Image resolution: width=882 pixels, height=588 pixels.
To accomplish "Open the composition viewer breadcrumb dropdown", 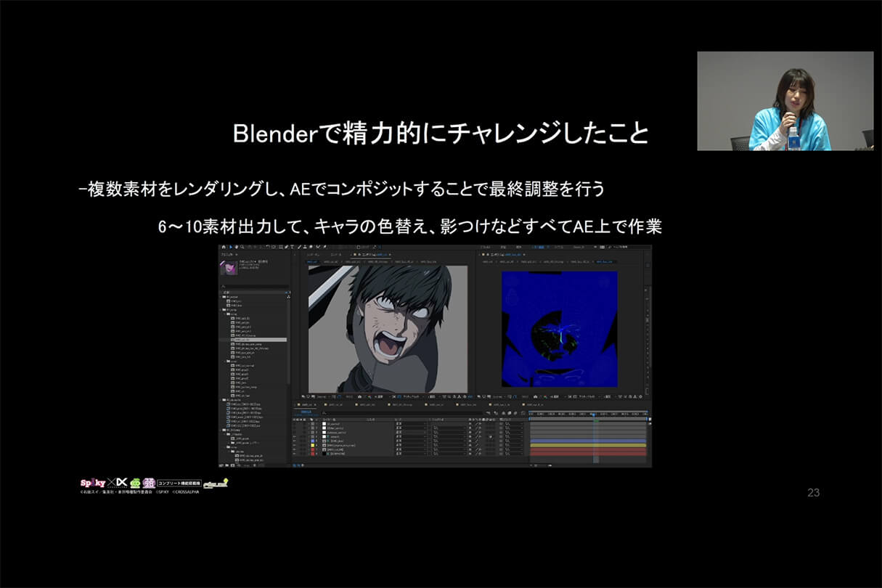I will (391, 255).
